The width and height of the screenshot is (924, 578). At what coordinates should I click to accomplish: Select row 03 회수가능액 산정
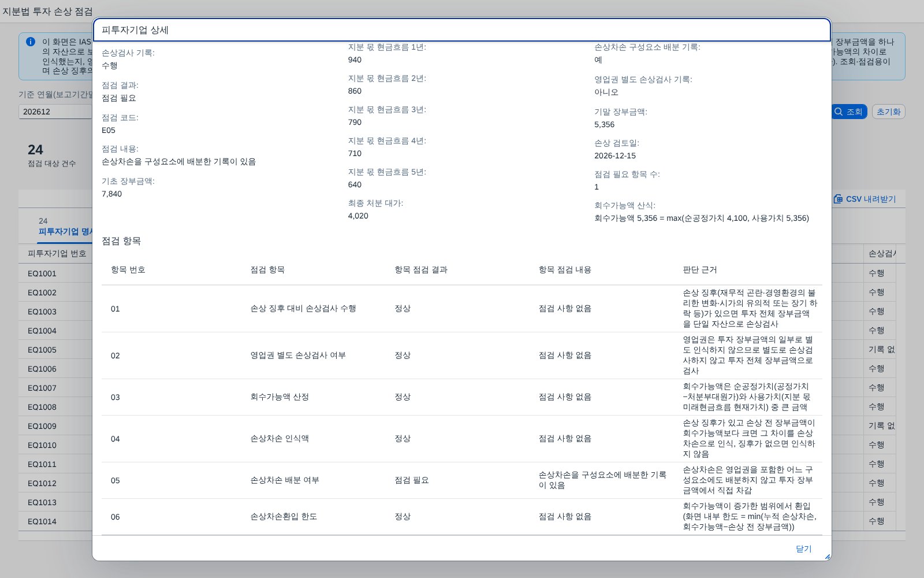(462, 397)
